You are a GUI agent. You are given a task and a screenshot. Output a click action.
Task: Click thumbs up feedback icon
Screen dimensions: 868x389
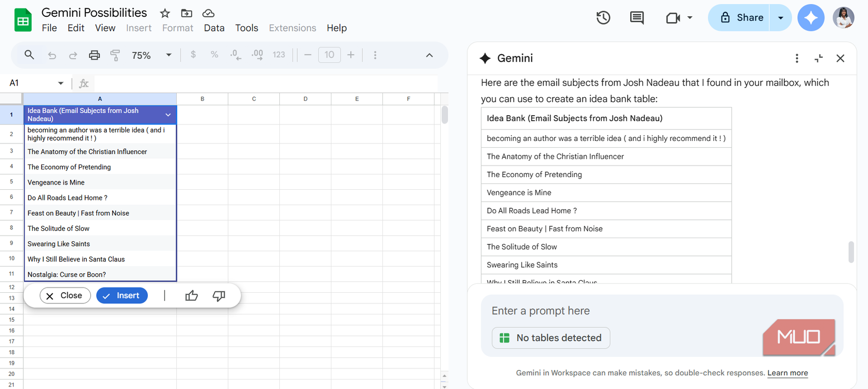point(191,296)
